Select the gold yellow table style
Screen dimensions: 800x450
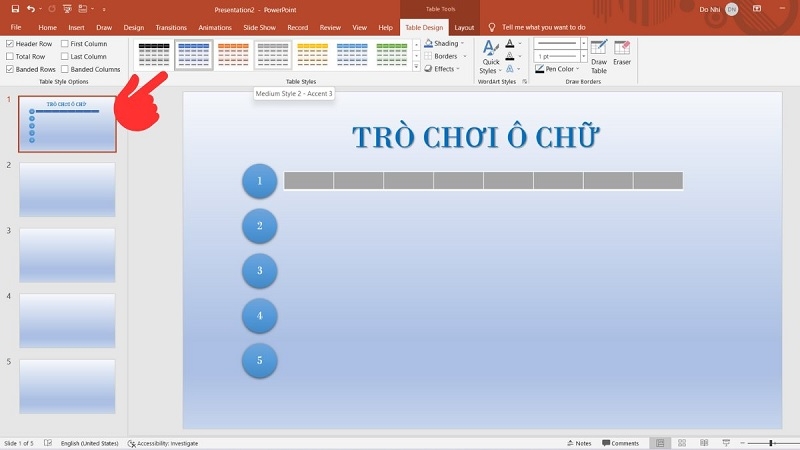point(312,55)
